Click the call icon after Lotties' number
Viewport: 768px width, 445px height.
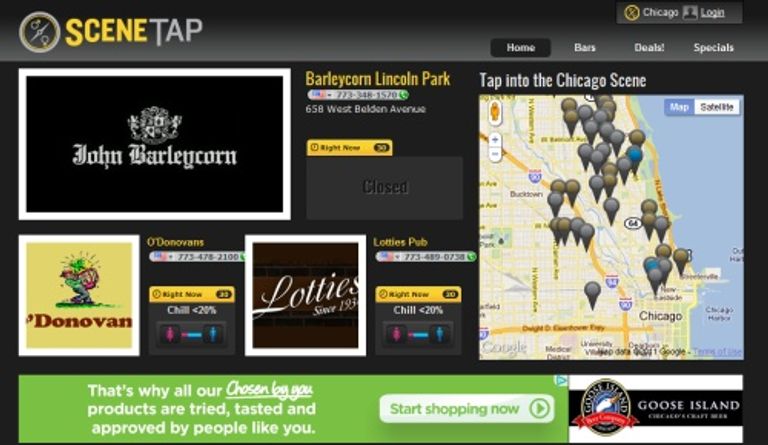pos(471,257)
